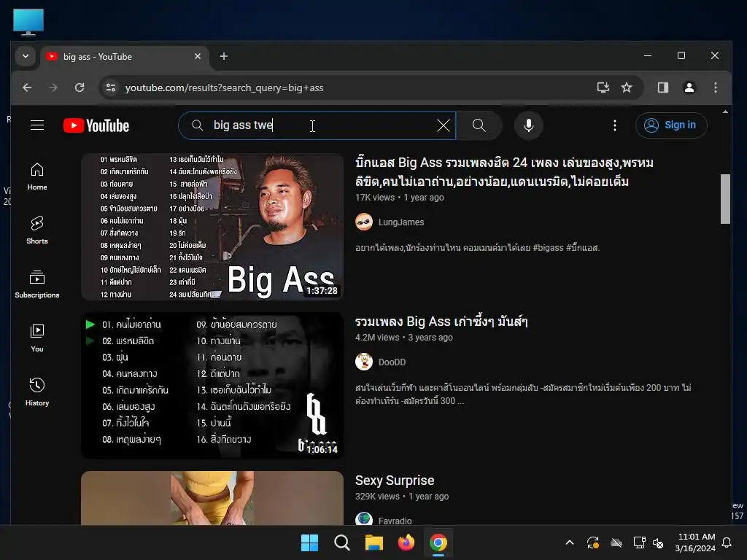Click the YouTube logo

96,125
